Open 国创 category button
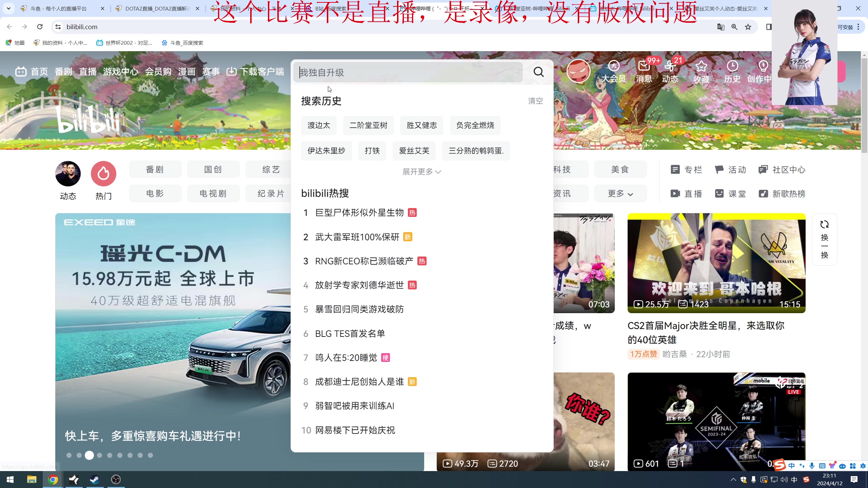The height and width of the screenshot is (488, 868). click(x=213, y=169)
